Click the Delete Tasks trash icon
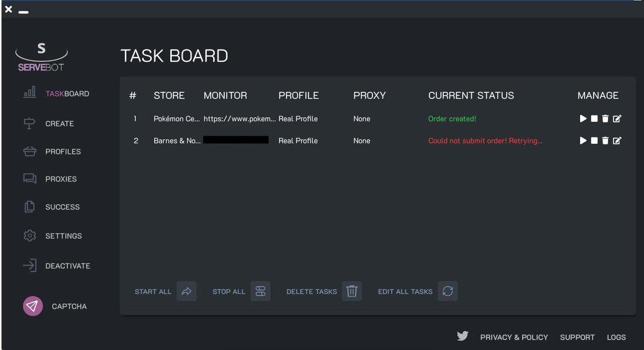The image size is (644, 350). [352, 291]
